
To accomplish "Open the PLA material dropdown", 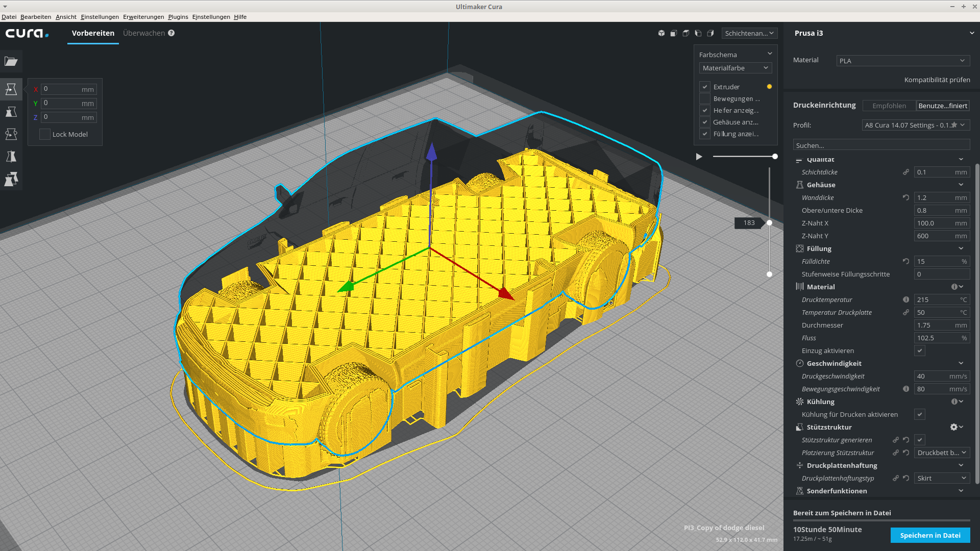I will tap(902, 61).
